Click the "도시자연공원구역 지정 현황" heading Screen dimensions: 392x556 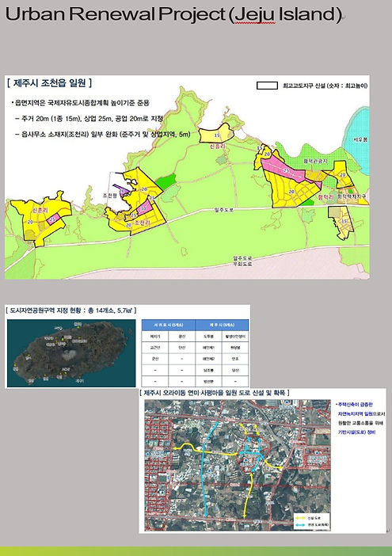point(71,310)
